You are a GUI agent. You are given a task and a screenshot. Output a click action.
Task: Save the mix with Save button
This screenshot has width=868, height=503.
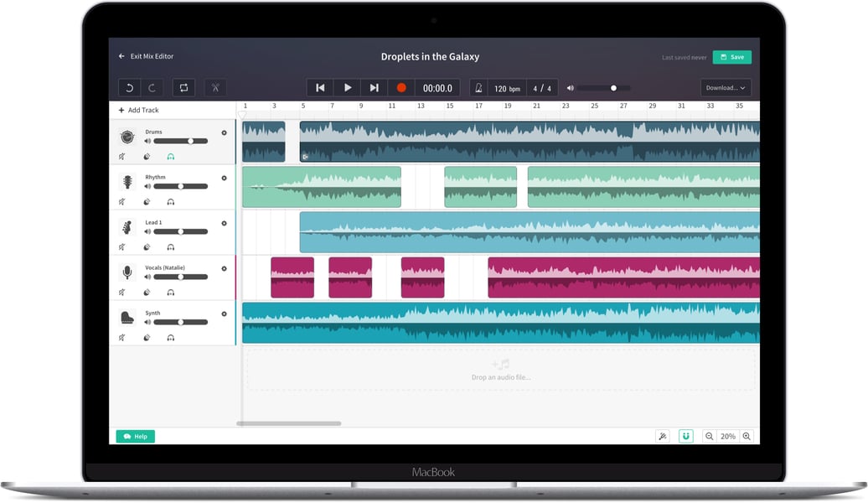tap(731, 57)
